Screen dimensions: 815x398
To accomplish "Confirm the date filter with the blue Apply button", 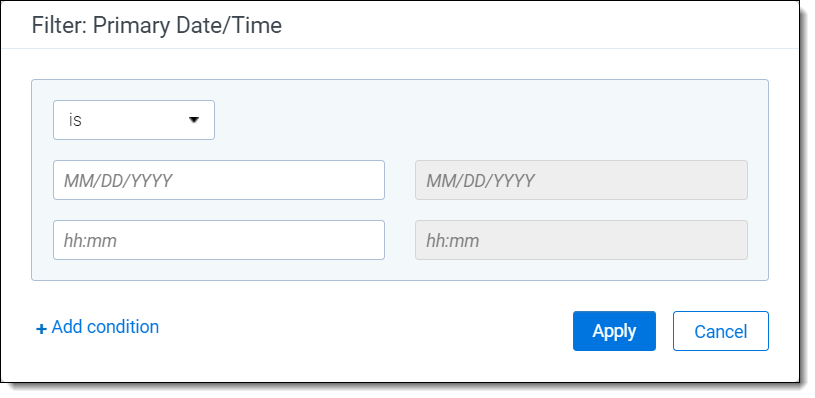I will (614, 331).
